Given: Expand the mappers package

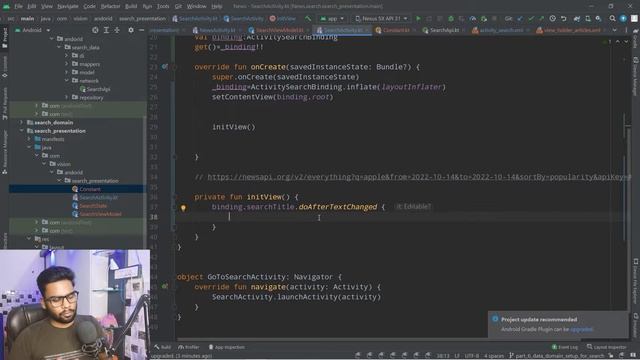Looking at the screenshot, I should tap(67, 64).
